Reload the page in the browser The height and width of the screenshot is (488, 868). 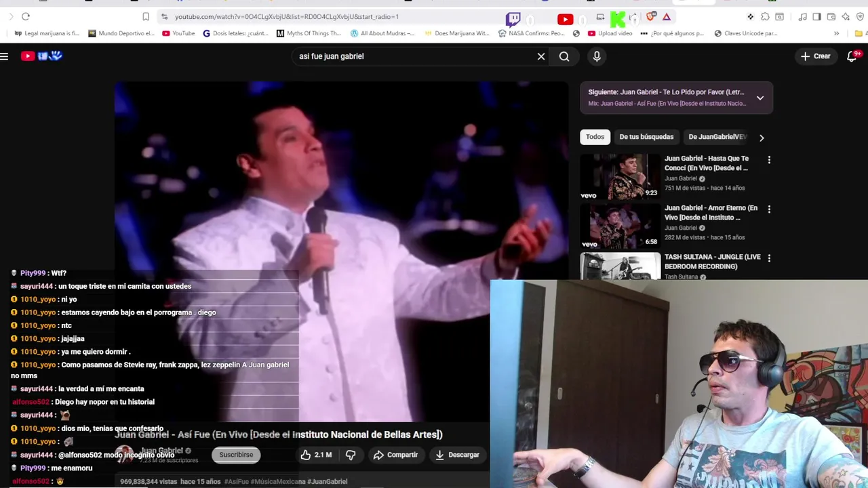[x=26, y=16]
